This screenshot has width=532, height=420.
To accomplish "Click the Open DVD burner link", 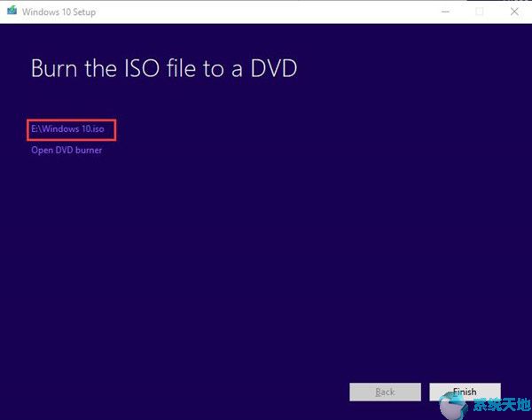I will tap(66, 150).
